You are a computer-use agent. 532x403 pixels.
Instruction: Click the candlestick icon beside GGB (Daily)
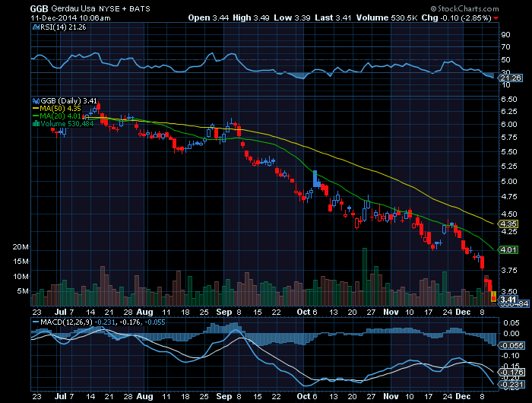pos(36,101)
